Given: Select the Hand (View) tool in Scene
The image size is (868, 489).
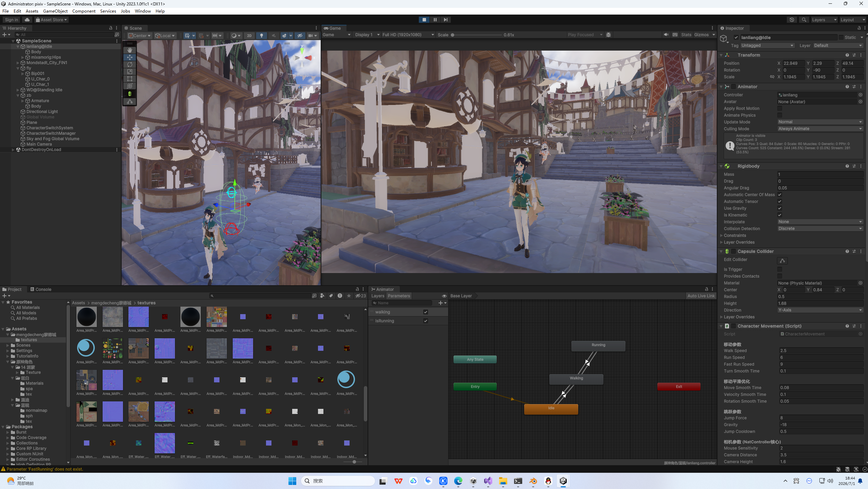Looking at the screenshot, I should click(x=129, y=50).
